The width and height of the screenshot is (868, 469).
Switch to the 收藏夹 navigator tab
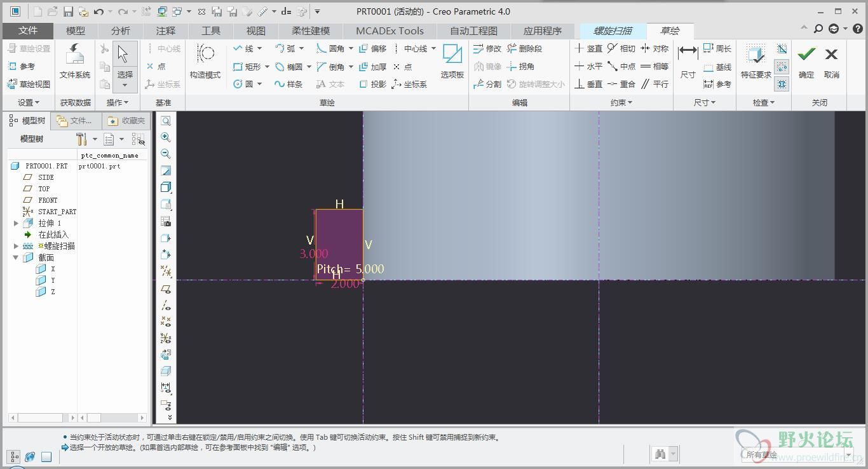point(126,120)
